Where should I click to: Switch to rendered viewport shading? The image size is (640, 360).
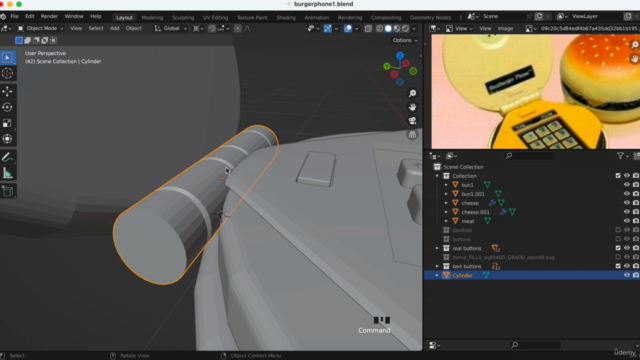click(x=405, y=29)
